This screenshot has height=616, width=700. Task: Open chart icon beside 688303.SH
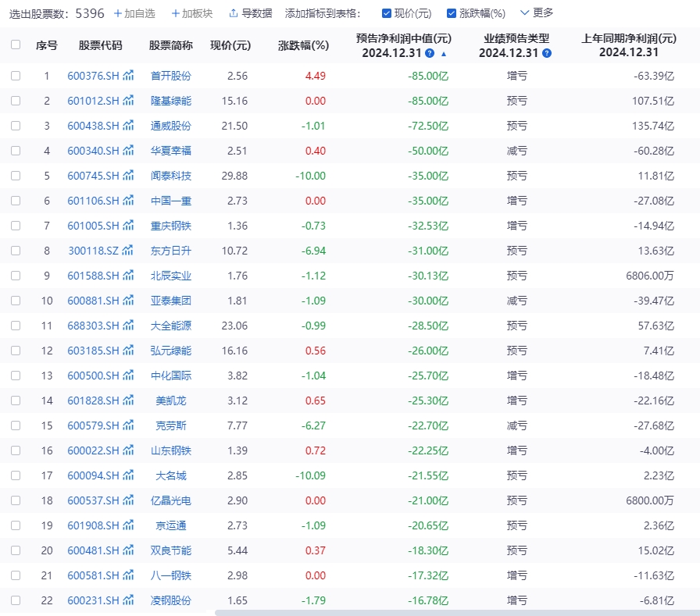pos(128,325)
